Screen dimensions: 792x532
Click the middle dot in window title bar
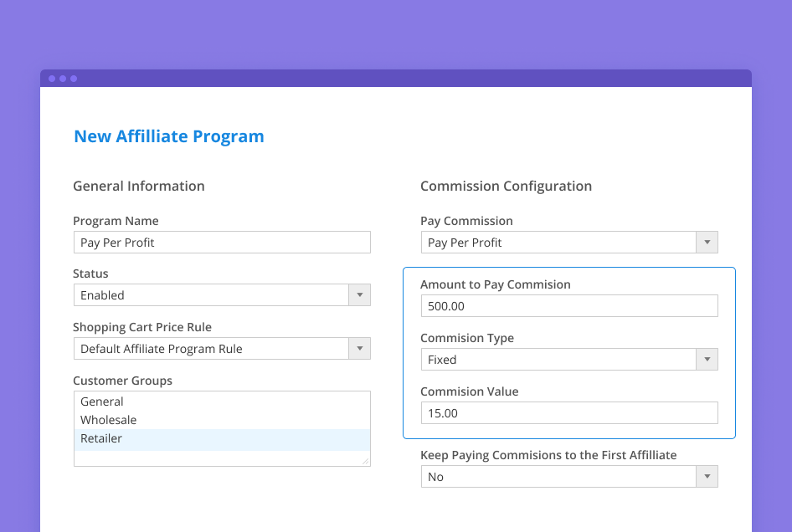(63, 79)
